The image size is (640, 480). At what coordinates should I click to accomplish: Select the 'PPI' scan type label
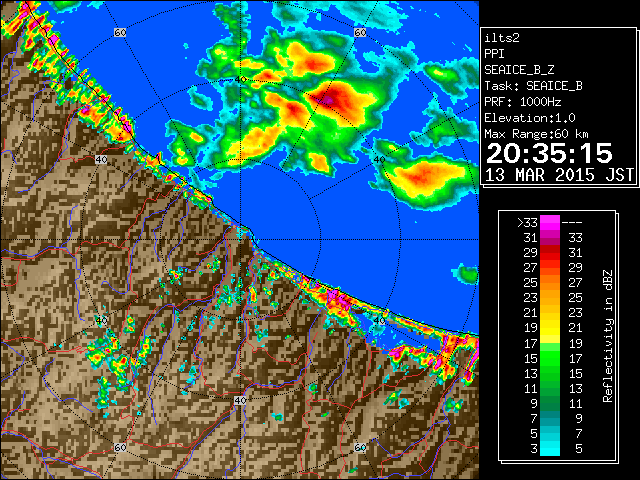pyautogui.click(x=494, y=54)
